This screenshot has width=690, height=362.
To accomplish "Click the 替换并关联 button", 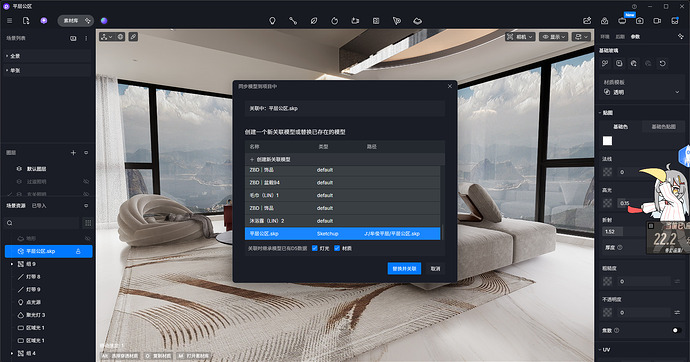I will click(404, 268).
